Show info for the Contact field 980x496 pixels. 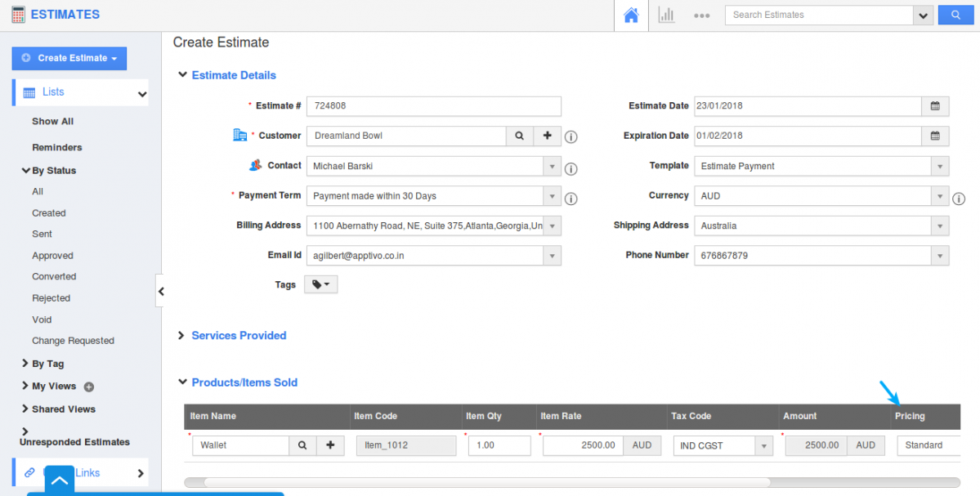(x=571, y=168)
